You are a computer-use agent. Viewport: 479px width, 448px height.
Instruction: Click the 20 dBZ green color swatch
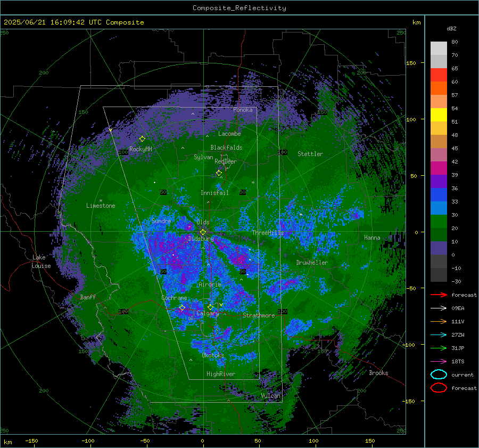439,222
